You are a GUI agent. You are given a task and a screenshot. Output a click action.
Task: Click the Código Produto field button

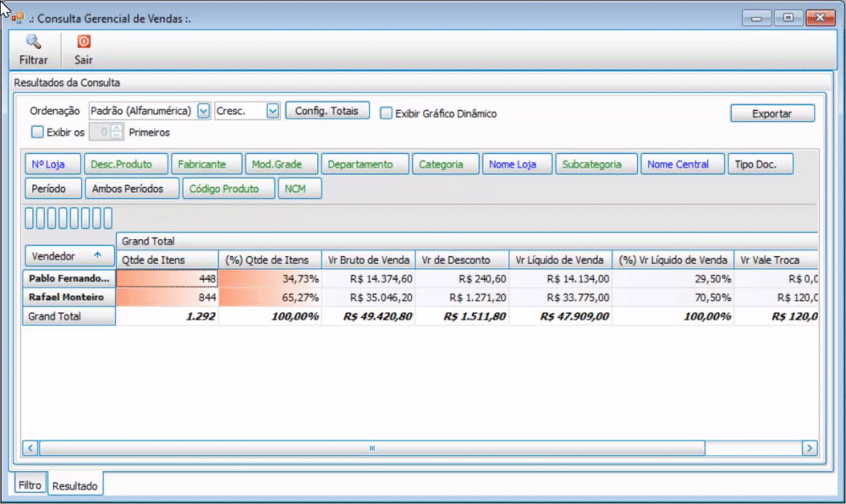tap(228, 189)
